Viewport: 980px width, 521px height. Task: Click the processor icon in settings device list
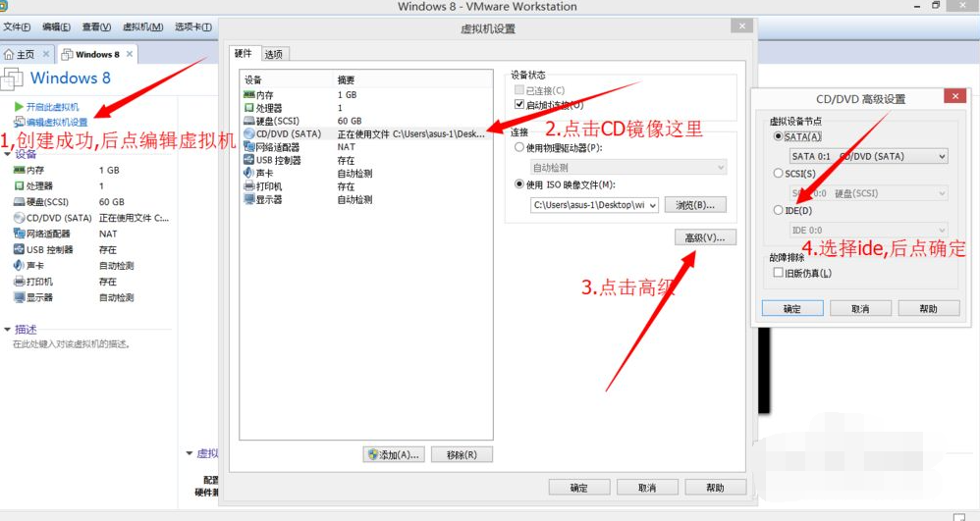[248, 108]
